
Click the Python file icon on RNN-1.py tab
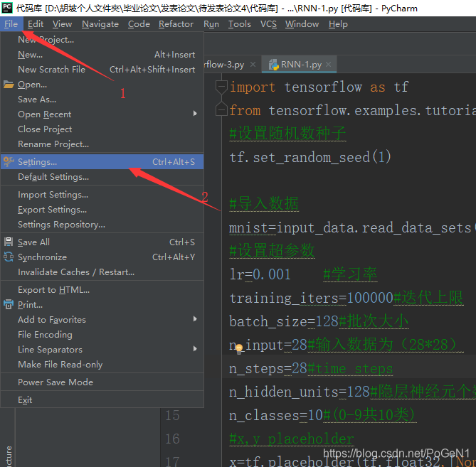click(x=273, y=65)
